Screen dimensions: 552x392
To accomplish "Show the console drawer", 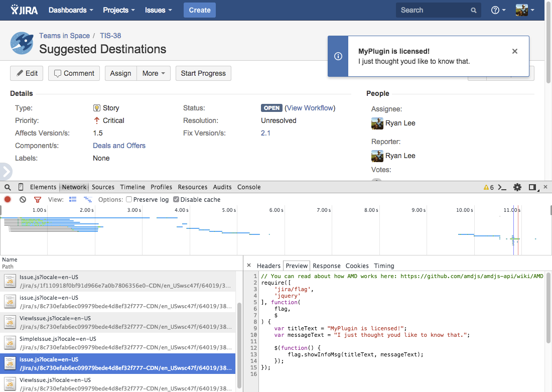I will coord(502,187).
